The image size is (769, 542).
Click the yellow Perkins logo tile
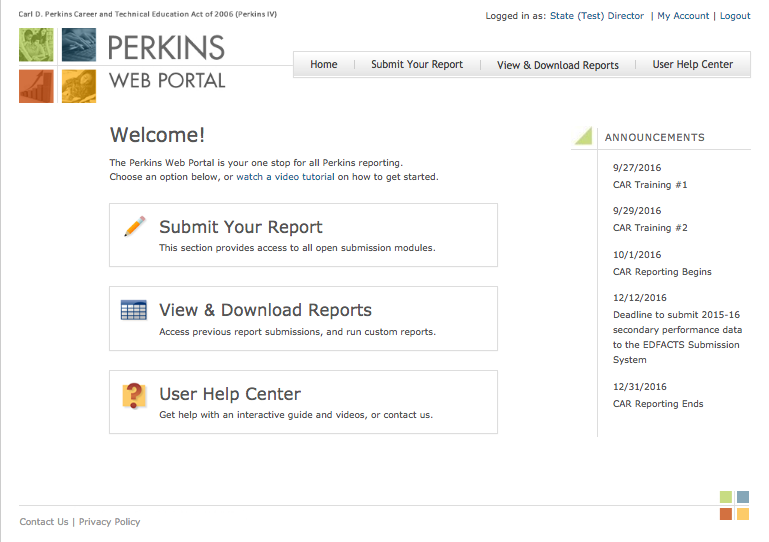[x=79, y=86]
